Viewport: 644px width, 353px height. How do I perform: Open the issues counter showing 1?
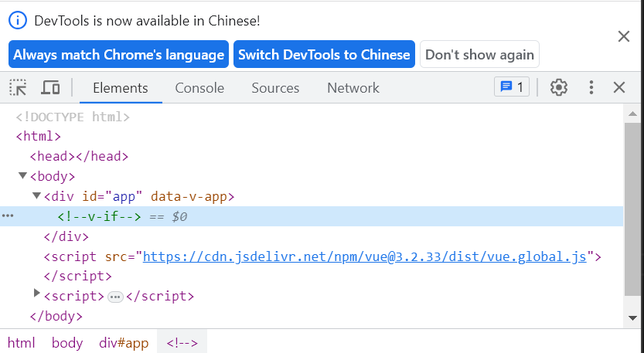pos(512,87)
